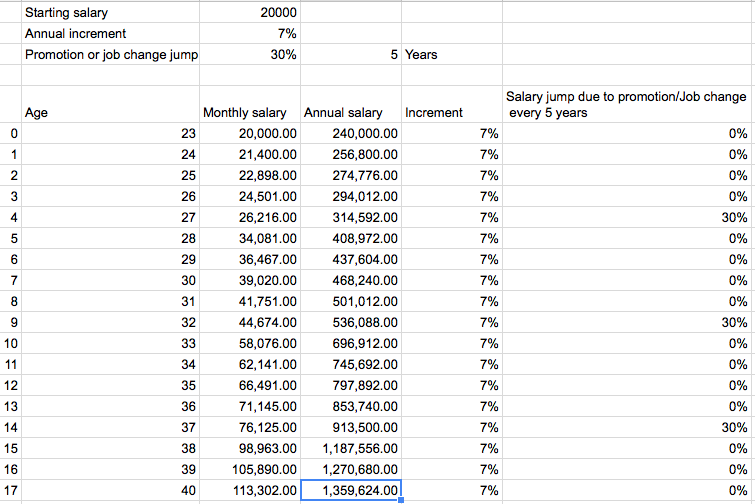Click the Promotion or job change jump label
Image resolution: width=755 pixels, height=504 pixels.
(x=110, y=54)
